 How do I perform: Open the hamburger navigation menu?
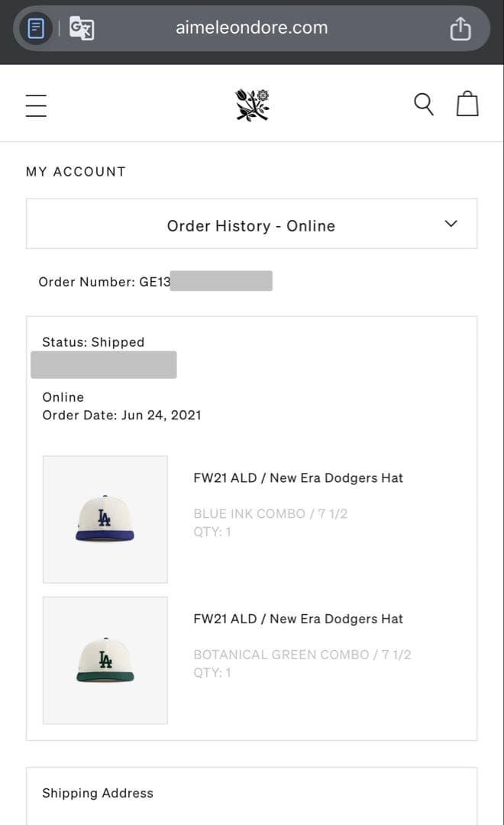[36, 104]
